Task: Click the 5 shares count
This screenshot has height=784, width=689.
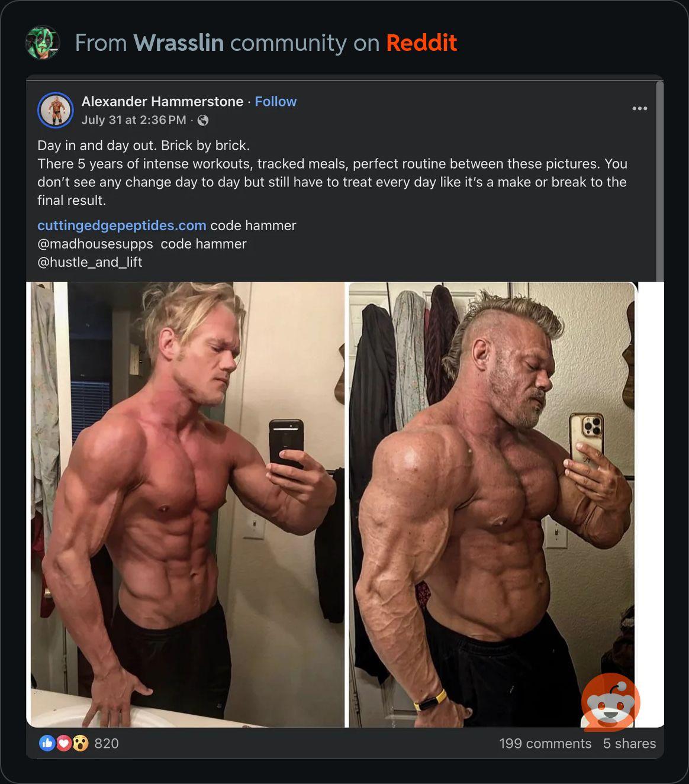Action: point(629,744)
